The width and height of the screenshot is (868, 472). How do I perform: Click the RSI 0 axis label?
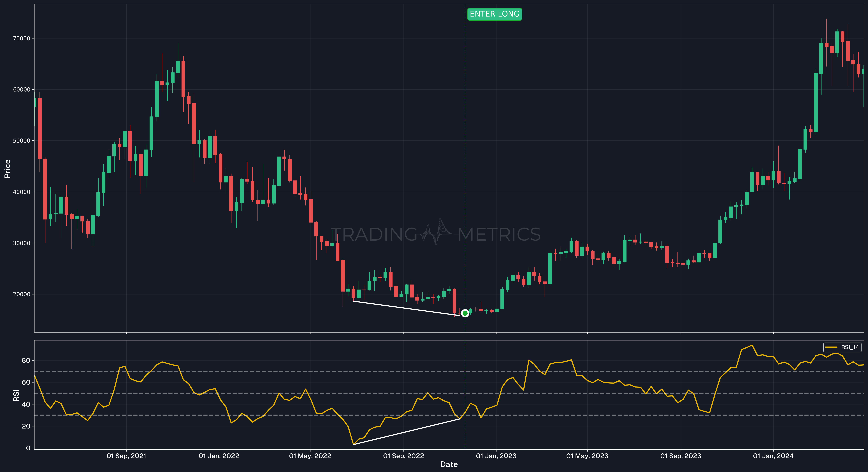click(x=28, y=448)
